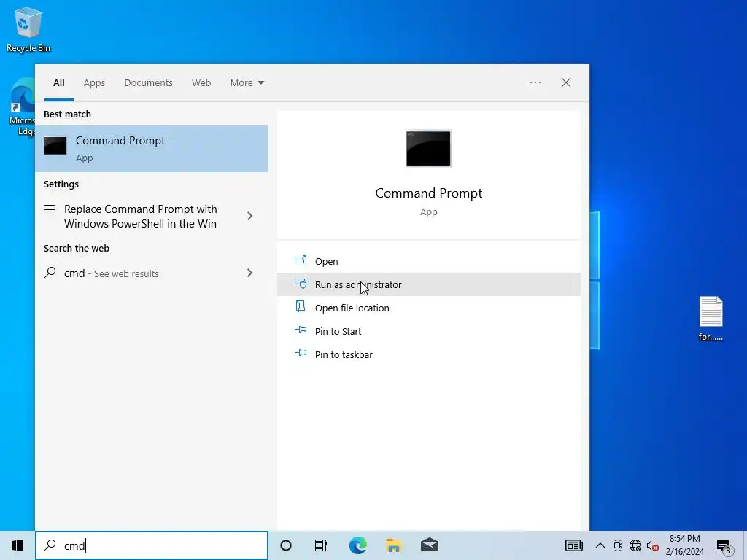Switch to the All search tab

(x=58, y=83)
